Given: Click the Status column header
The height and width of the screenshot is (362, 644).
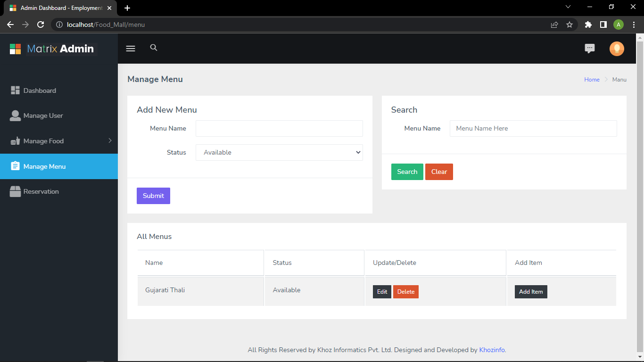Looking at the screenshot, I should (x=314, y=263).
